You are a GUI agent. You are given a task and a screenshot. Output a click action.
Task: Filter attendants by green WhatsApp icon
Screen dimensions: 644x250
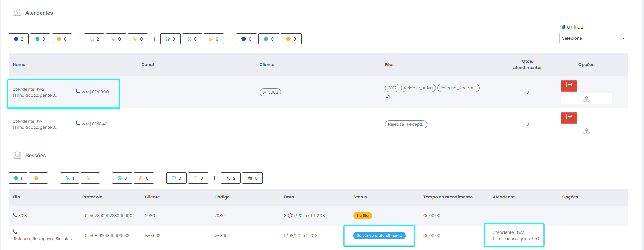(x=192, y=39)
